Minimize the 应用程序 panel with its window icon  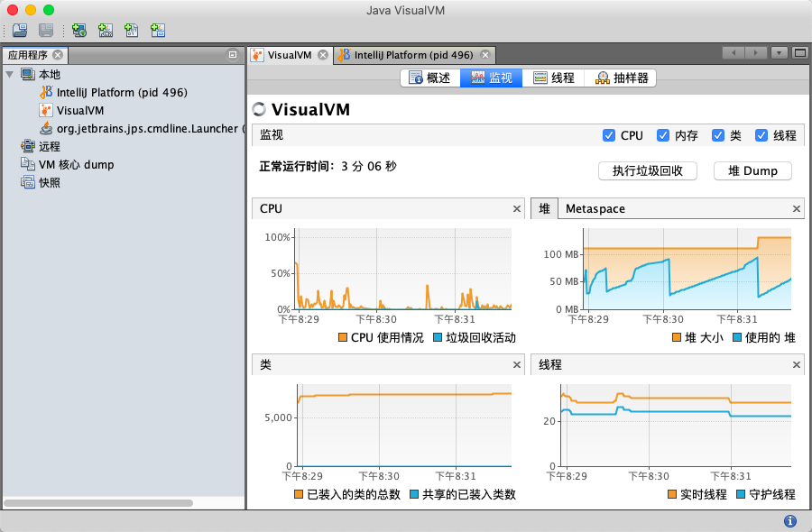click(x=232, y=55)
